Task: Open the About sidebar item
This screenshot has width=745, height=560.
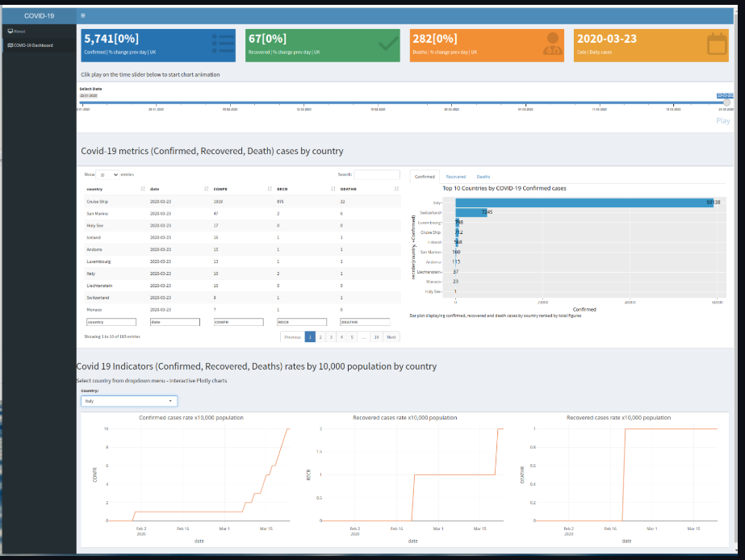Action: [17, 31]
